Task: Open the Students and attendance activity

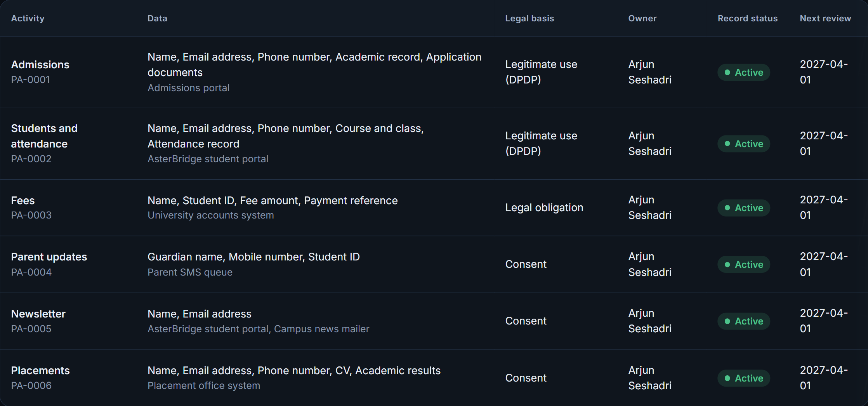Action: coord(44,136)
